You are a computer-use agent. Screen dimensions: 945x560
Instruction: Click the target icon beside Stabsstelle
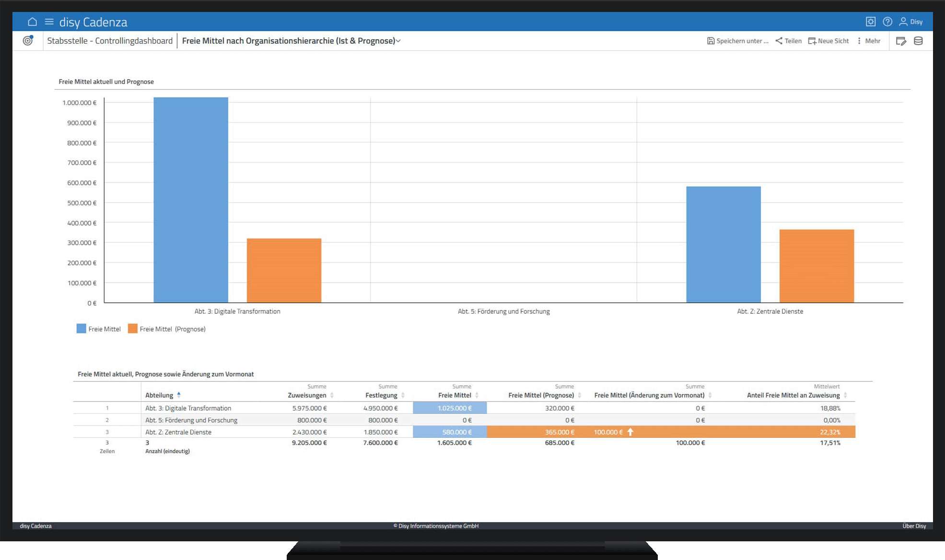tap(28, 41)
